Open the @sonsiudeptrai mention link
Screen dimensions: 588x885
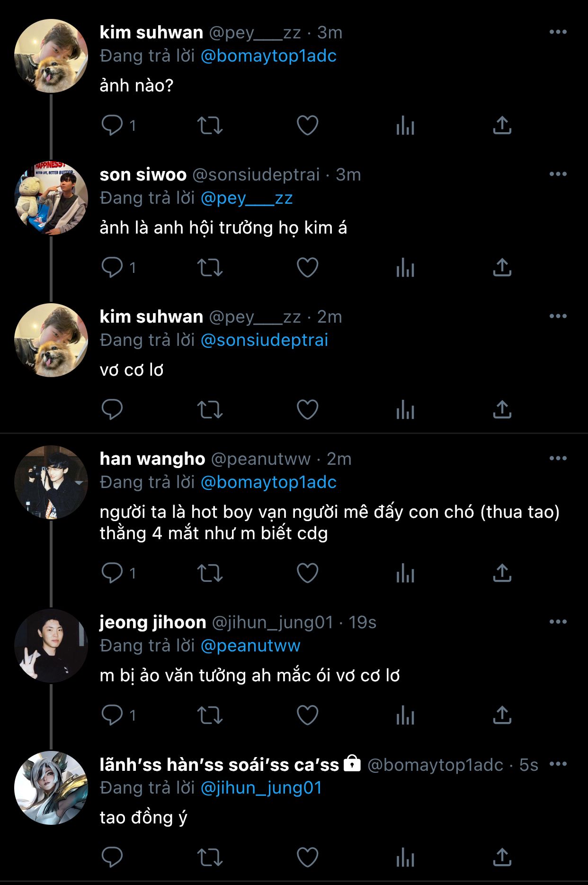[x=264, y=340]
